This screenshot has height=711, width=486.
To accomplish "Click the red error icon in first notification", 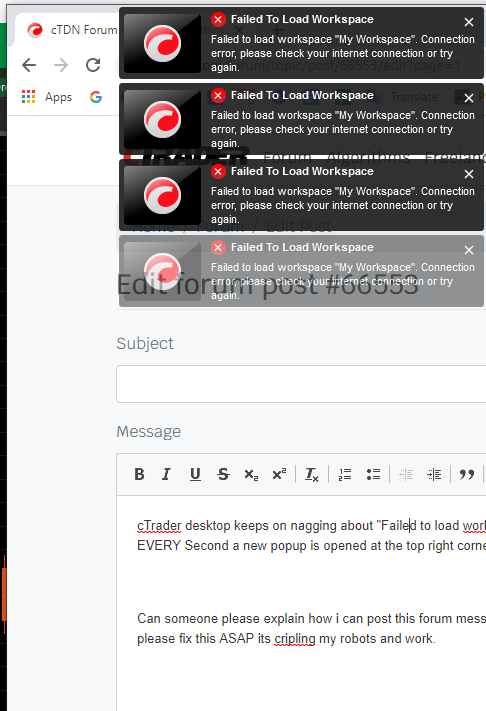I will point(218,19).
